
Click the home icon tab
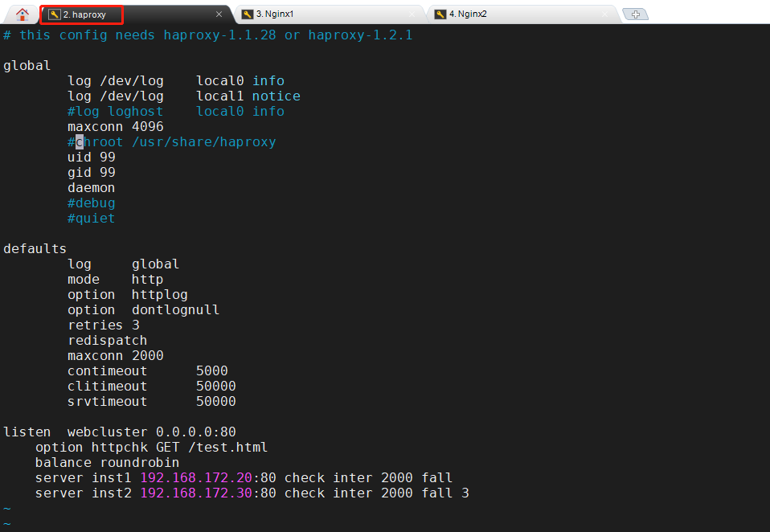(x=22, y=14)
